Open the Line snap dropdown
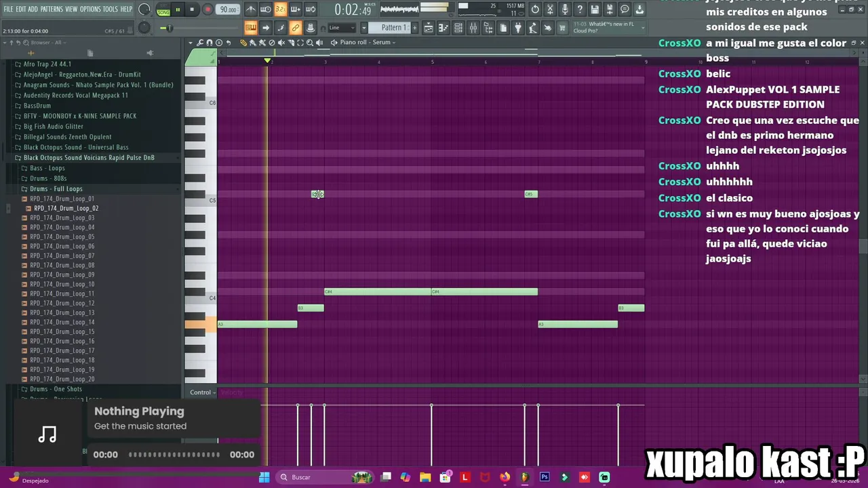The height and width of the screenshot is (488, 868). [x=342, y=28]
